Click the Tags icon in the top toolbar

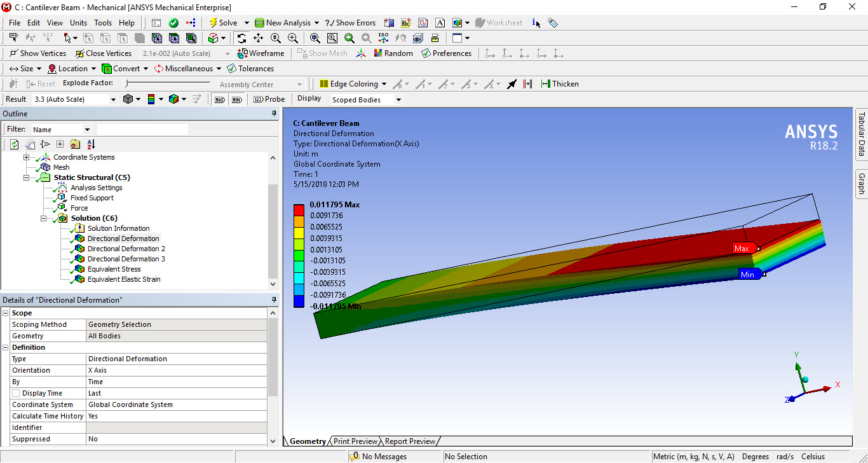click(x=553, y=22)
